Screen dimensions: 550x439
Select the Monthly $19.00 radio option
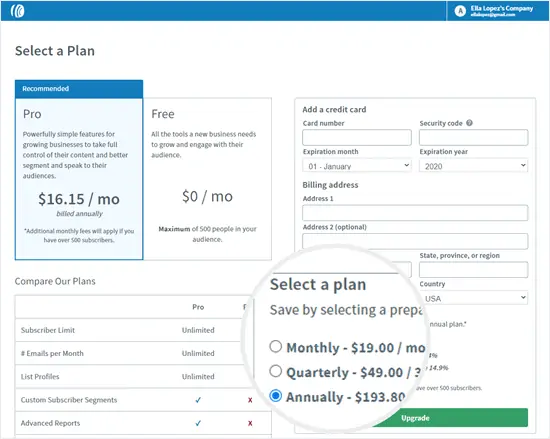pyautogui.click(x=276, y=346)
